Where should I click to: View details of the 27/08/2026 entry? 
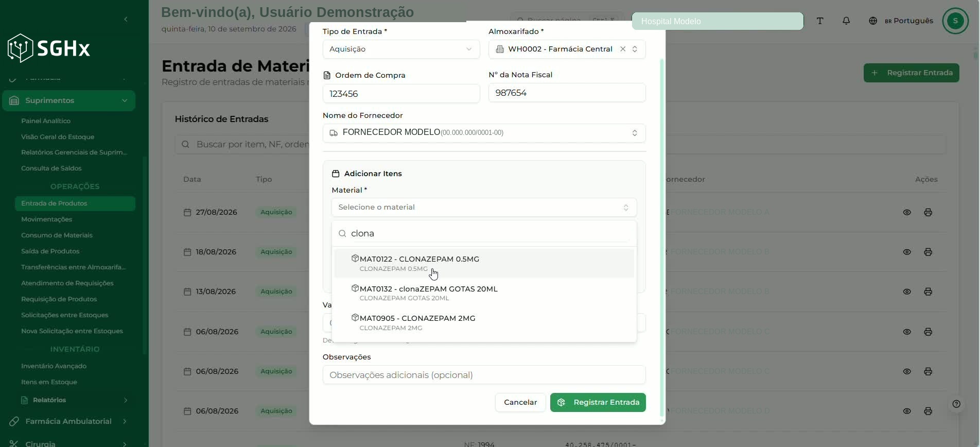(x=907, y=212)
